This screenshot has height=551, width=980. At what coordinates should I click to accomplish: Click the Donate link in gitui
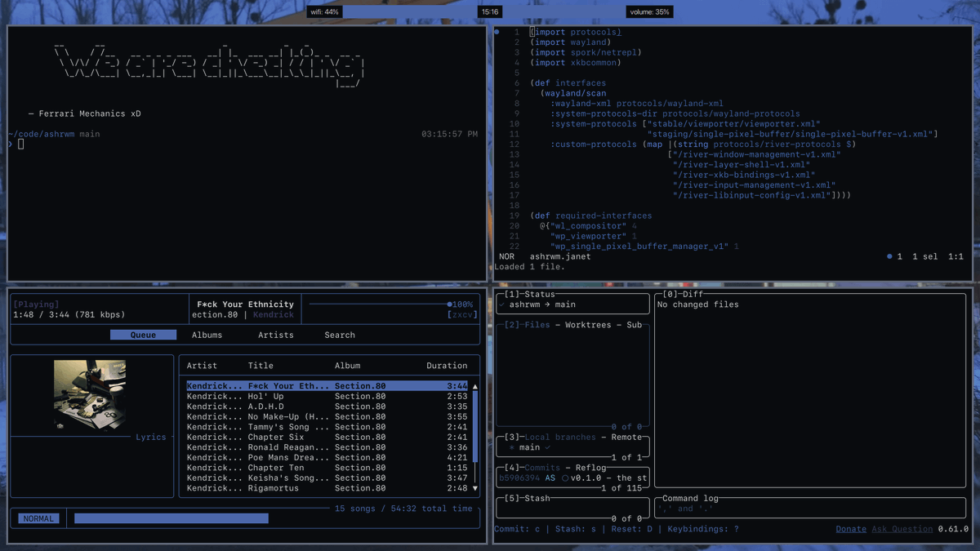(851, 528)
